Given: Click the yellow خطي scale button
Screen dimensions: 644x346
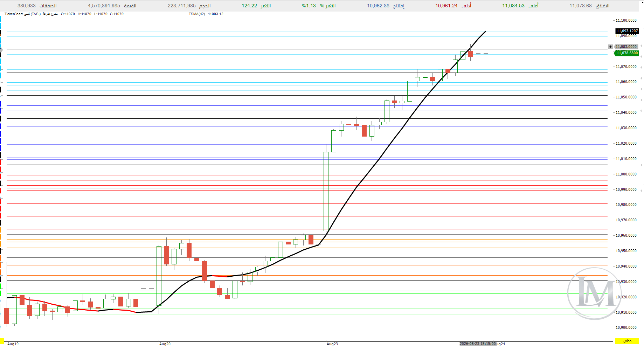Looking at the screenshot, I should click(x=627, y=341).
